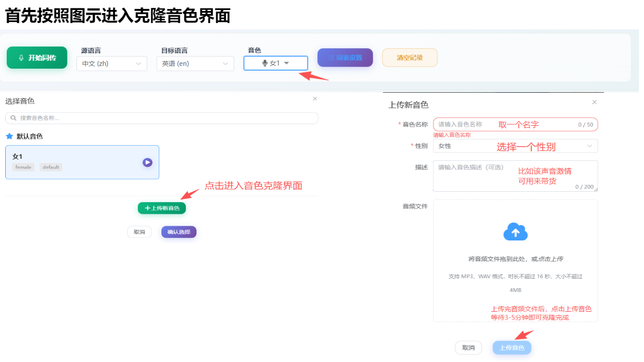The height and width of the screenshot is (362, 644).
Task: Open the 源语言 中文 (zh) dropdown
Action: click(112, 64)
